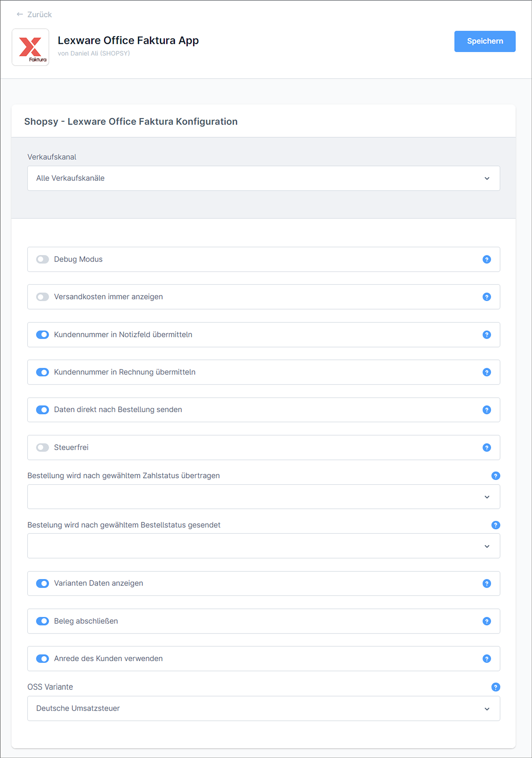Disable Kundennummer in Notizfeld übermitteln
The height and width of the screenshot is (758, 532).
[x=43, y=334]
